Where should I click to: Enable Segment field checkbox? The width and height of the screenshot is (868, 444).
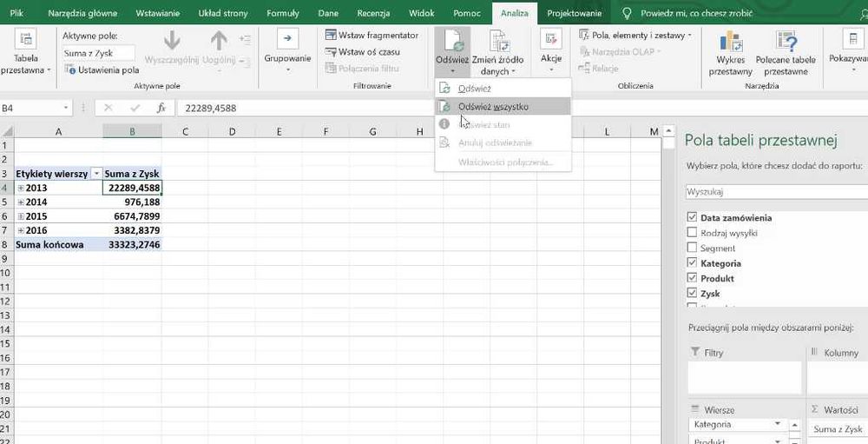pyautogui.click(x=692, y=248)
